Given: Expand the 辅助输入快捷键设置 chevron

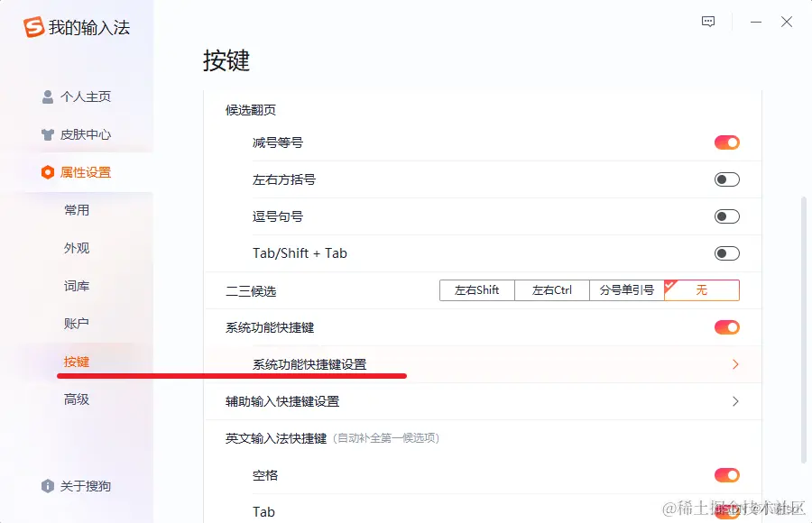Looking at the screenshot, I should [x=735, y=401].
